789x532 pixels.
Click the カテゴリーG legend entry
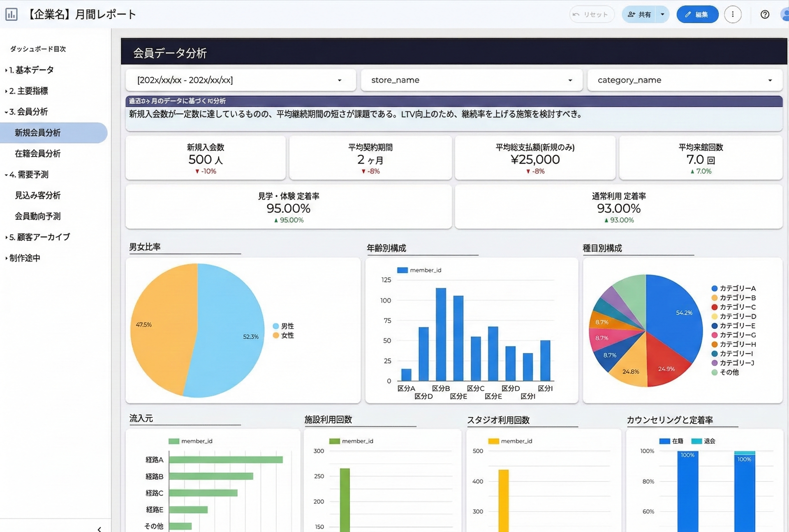coord(734,335)
